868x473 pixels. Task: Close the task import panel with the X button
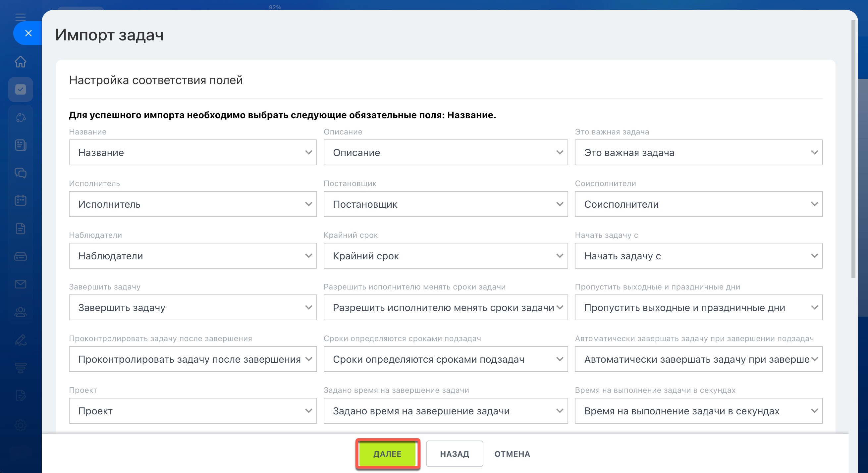pyautogui.click(x=28, y=33)
